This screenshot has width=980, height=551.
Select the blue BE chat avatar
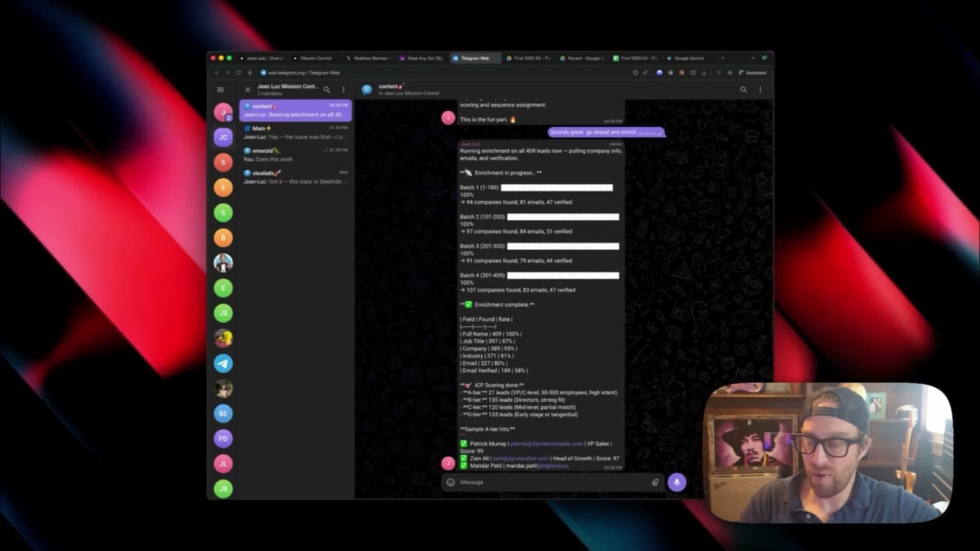tap(224, 413)
